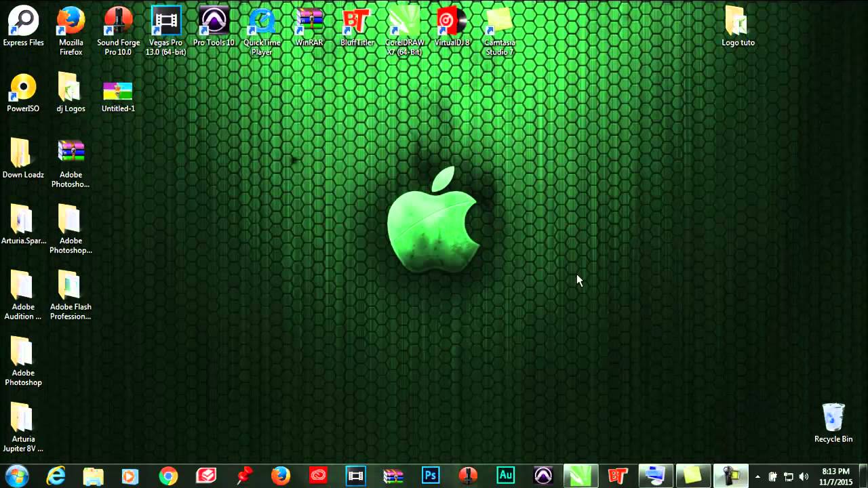Select BluffTitler desktop shortcut

click(x=357, y=27)
